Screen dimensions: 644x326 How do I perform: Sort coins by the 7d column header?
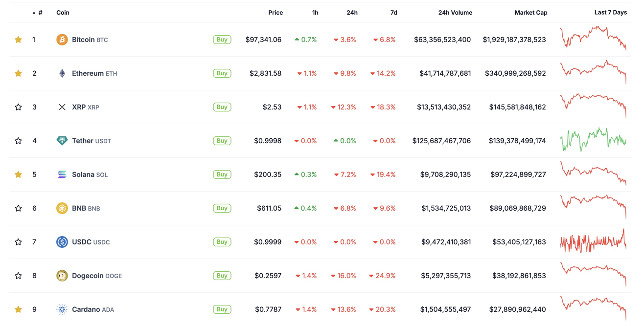pos(393,13)
